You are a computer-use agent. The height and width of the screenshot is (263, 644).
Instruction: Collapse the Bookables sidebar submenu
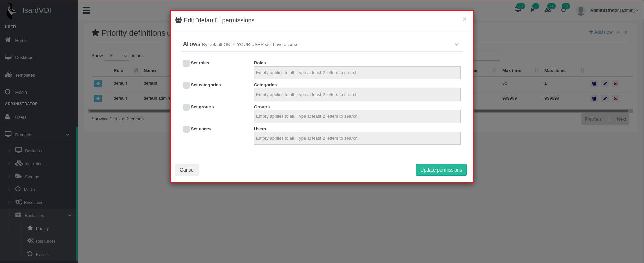[69, 215]
